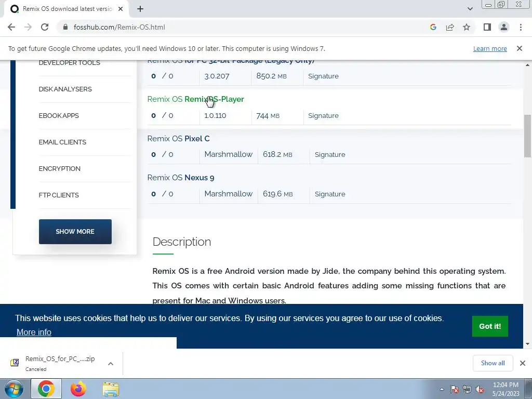Open More info about cookies
This screenshot has width=532, height=399.
34,332
